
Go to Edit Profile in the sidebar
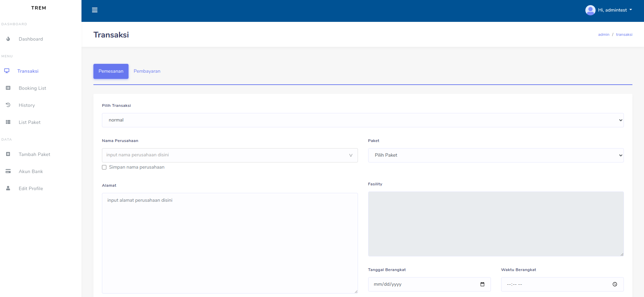point(31,188)
